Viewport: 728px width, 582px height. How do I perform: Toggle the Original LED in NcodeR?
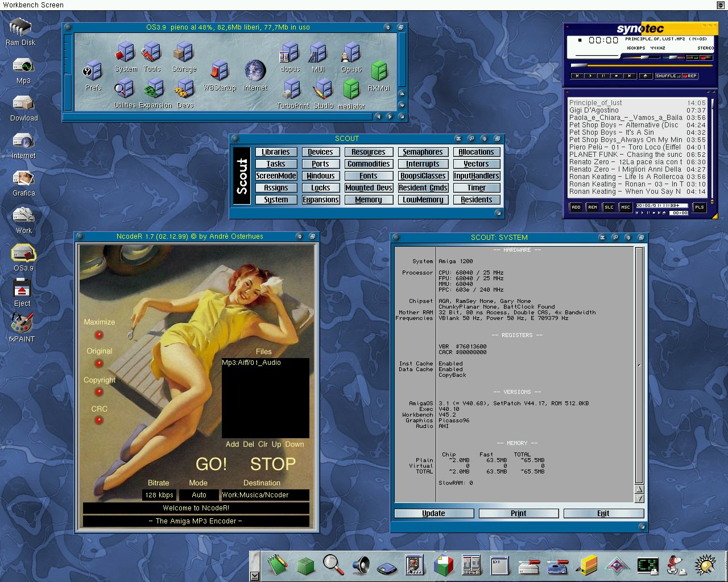click(99, 363)
